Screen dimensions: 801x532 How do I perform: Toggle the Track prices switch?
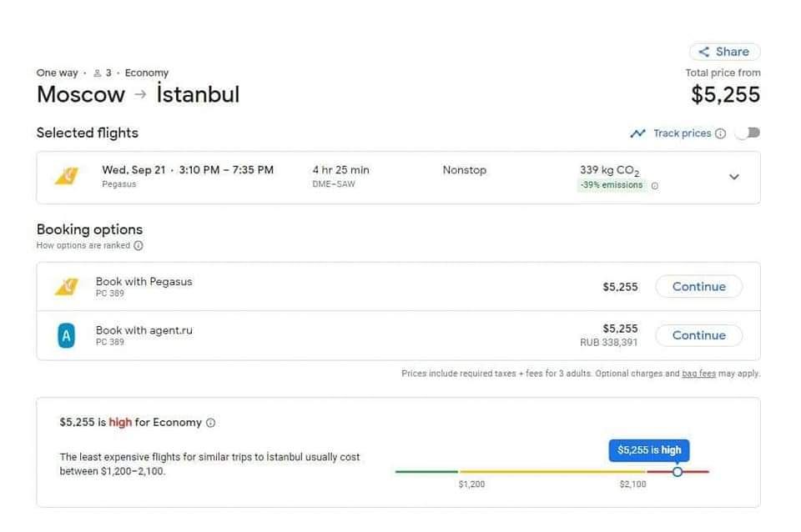point(748,133)
